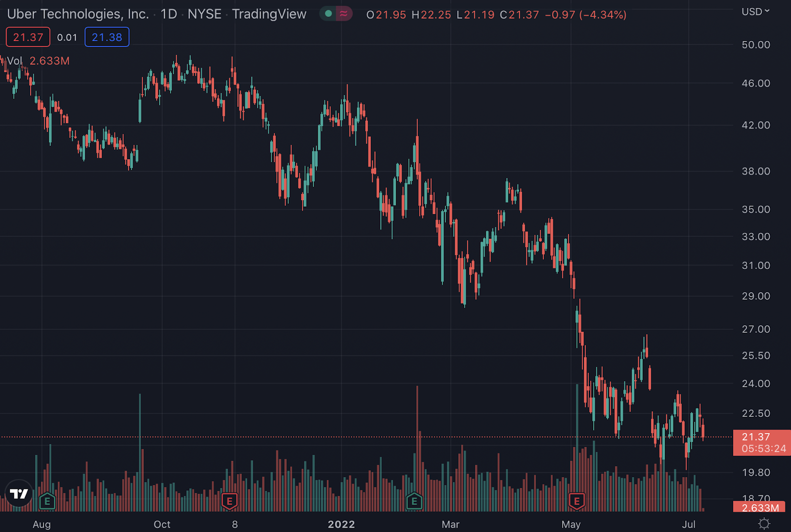Click the 50.00 price scale label
The height and width of the screenshot is (532, 791).
click(x=756, y=44)
